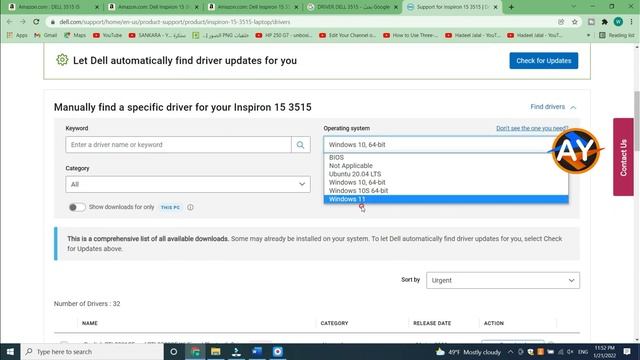Click the RELEASE DATE column header
The image size is (640, 360).
[432, 323]
